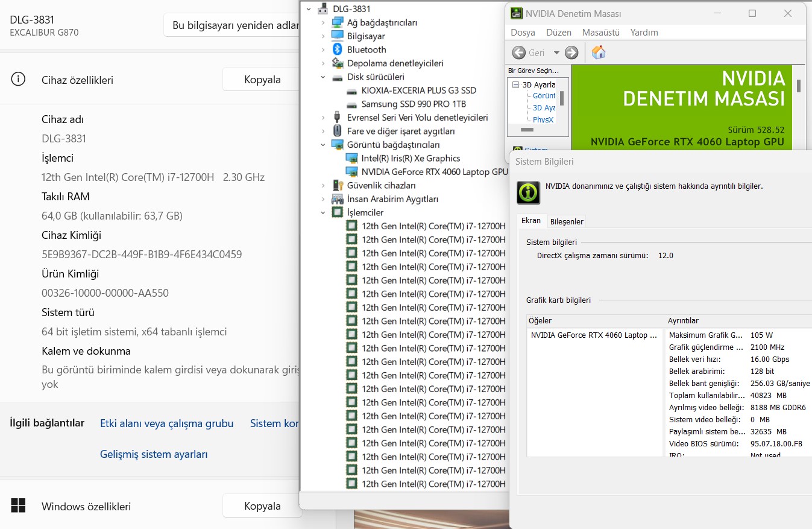Viewport: 812px width, 529px height.
Task: Open Etki alanı veya çalışma grubu link
Action: 166,423
